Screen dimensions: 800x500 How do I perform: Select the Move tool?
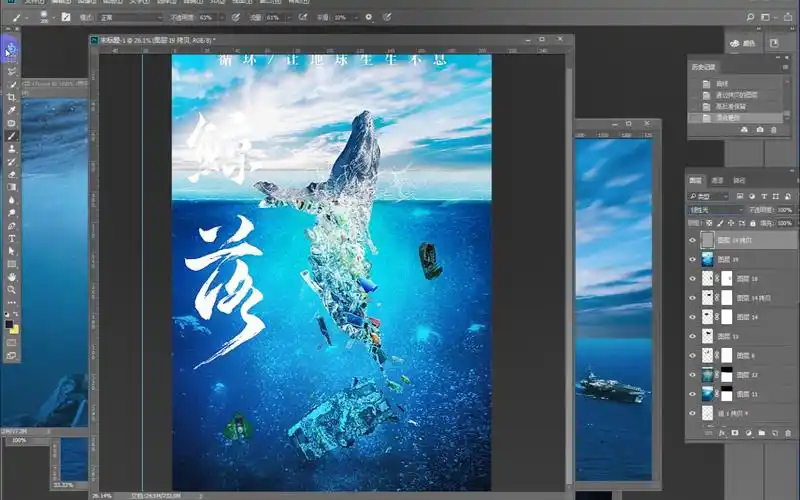click(12, 47)
